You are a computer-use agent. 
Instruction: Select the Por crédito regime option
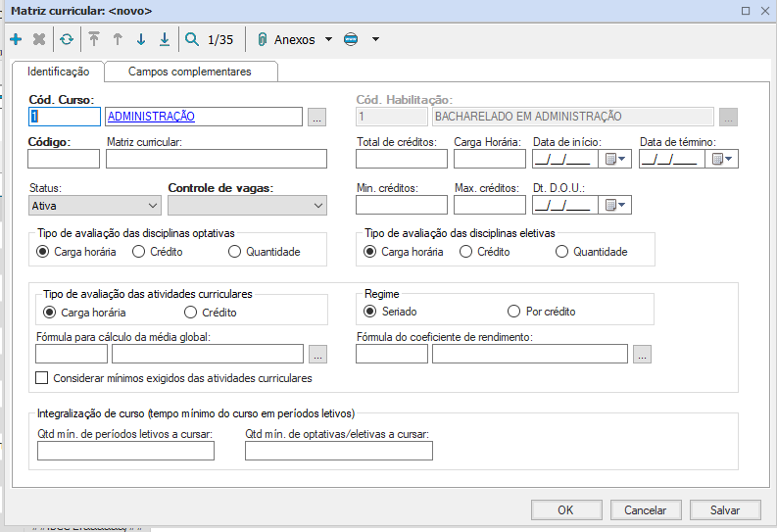pos(514,312)
